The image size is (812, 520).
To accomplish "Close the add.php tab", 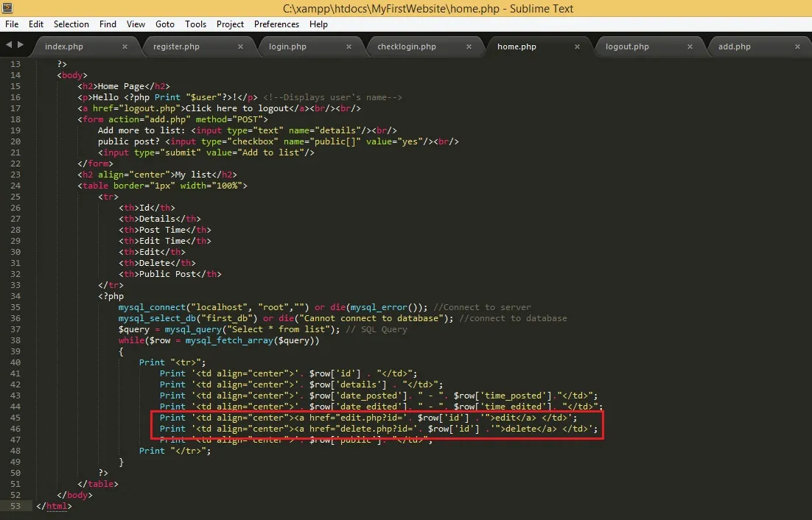I will (797, 46).
